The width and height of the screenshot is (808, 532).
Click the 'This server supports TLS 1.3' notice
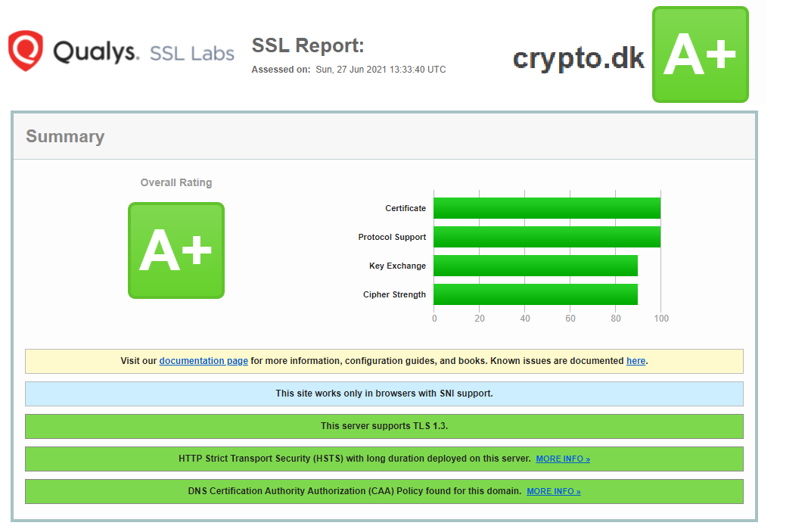[384, 426]
